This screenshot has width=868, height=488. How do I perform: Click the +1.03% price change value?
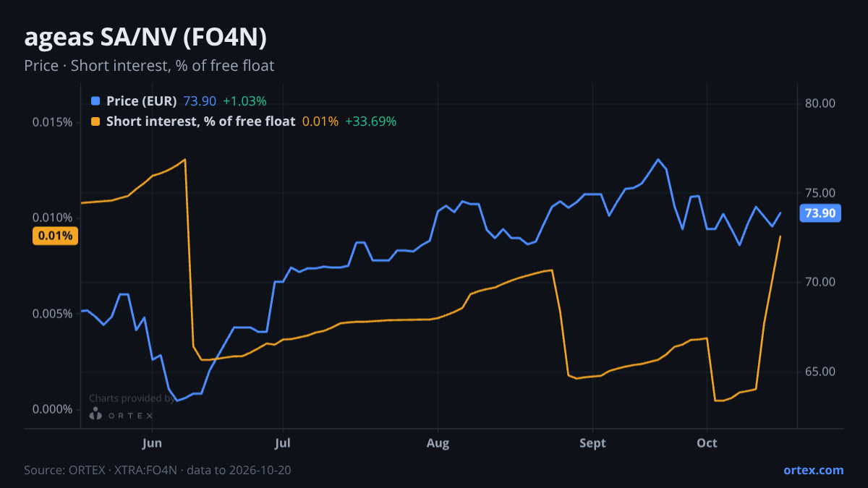(244, 100)
